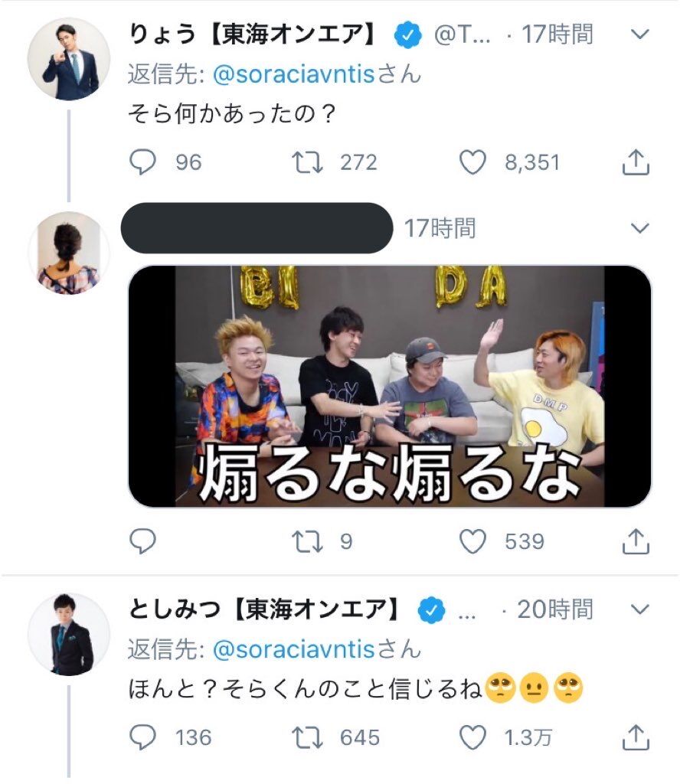
Task: Share the りょう tweet via share icon
Action: pos(636,162)
